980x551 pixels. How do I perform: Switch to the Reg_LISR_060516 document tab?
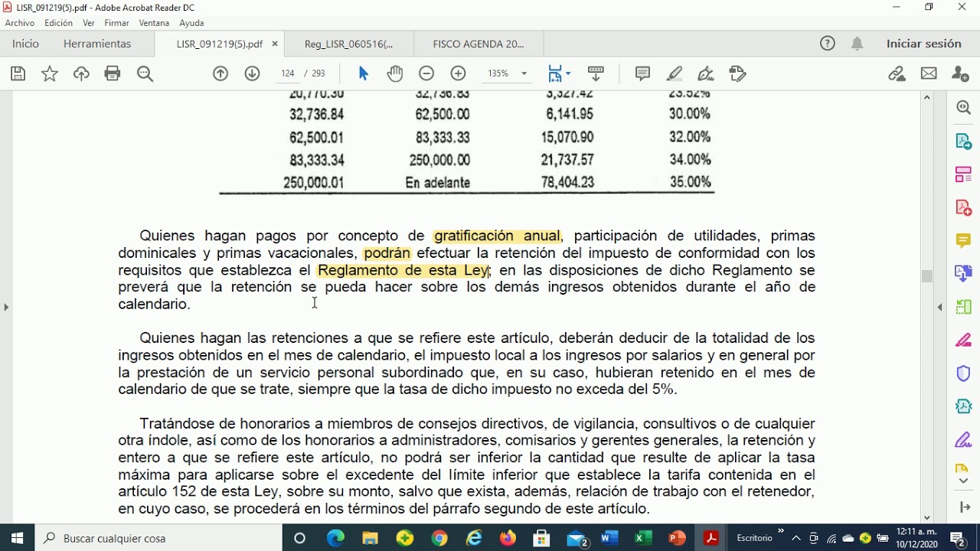348,44
